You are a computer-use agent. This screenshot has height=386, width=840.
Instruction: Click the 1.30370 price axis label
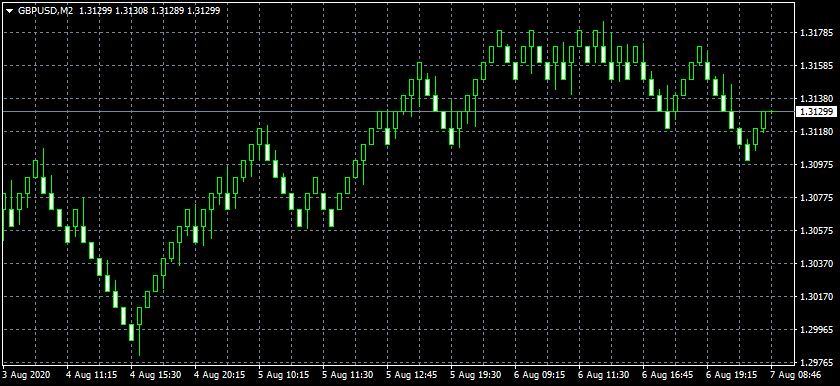click(x=815, y=264)
